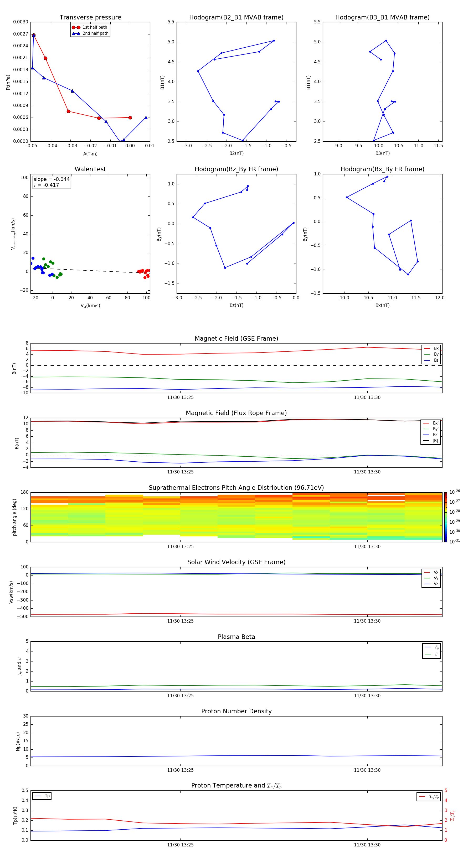Select the βp legend entry in Plasma Beta
Screen dimensions: 473x868
432,647
